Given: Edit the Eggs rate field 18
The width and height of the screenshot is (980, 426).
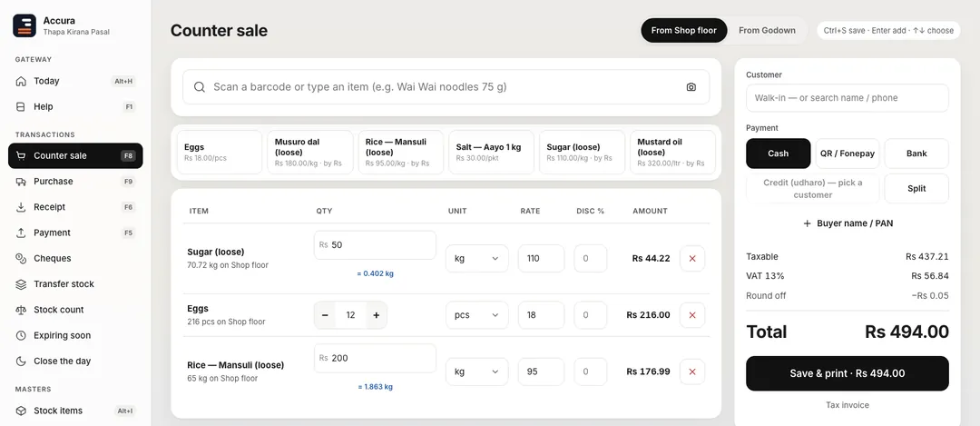Looking at the screenshot, I should tap(541, 315).
